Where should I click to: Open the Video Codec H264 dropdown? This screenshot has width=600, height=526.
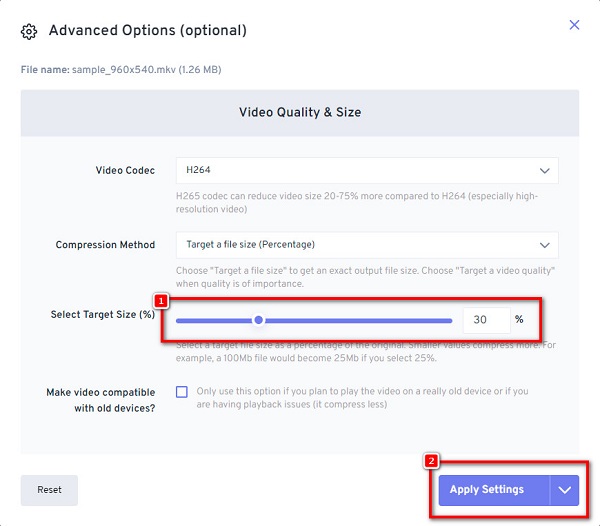coord(367,170)
